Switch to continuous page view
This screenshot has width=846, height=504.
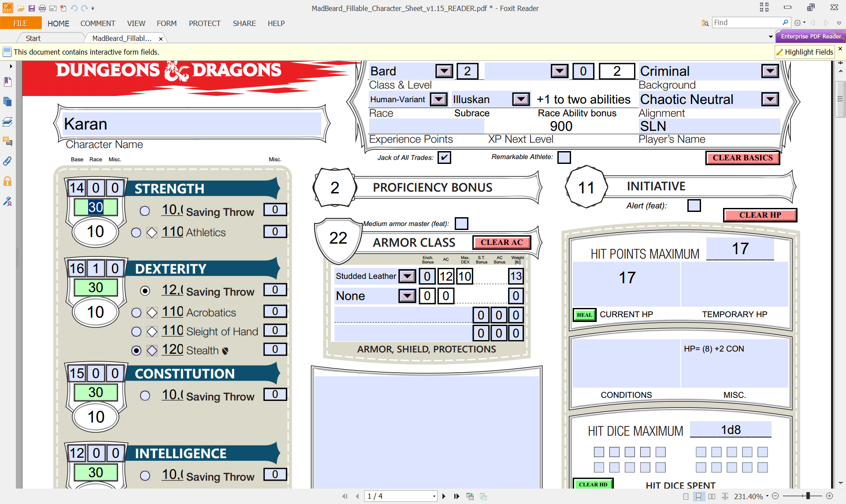pyautogui.click(x=698, y=497)
